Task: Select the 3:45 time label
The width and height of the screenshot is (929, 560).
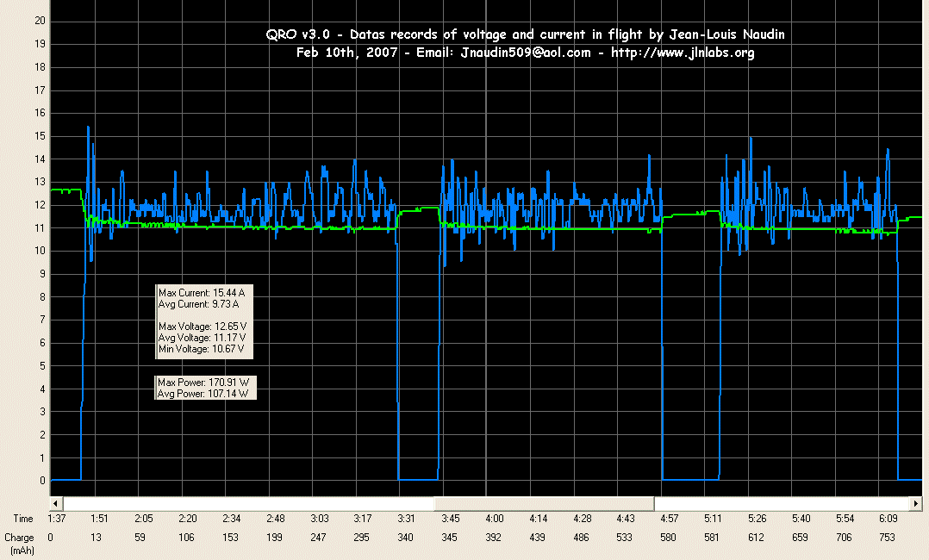Action: point(450,519)
